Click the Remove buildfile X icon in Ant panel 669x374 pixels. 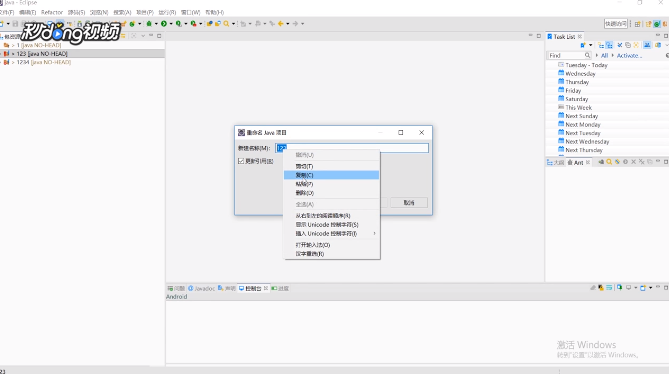coord(634,162)
